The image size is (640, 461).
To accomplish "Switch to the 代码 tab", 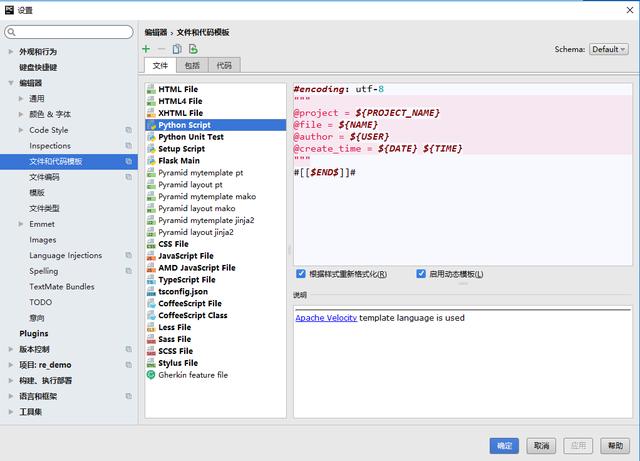I will (224, 65).
